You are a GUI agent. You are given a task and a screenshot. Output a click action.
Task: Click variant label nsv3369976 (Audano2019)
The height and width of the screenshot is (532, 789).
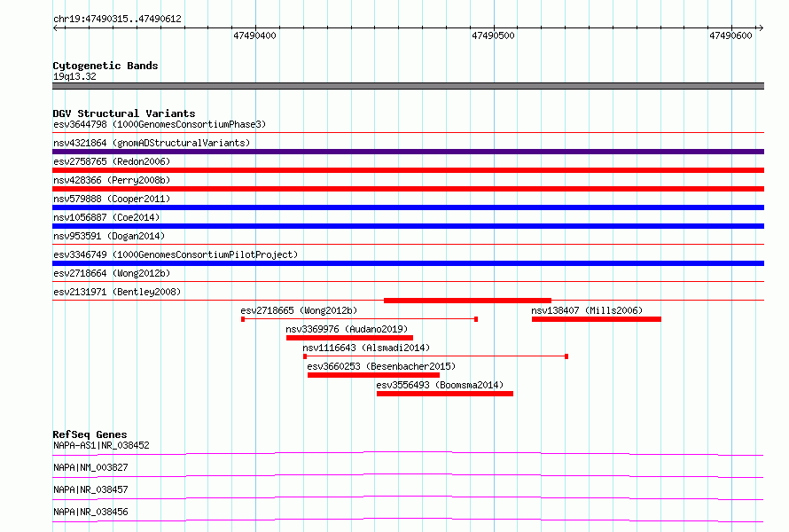[347, 329]
